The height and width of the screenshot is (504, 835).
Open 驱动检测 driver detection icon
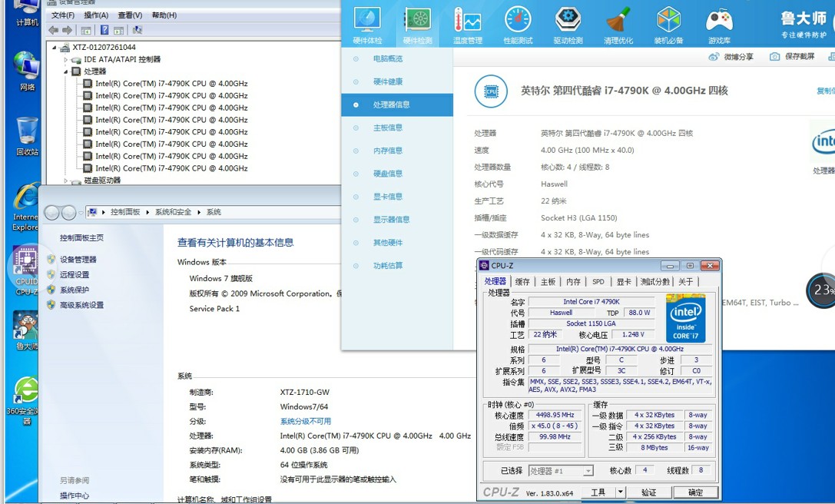[x=568, y=25]
